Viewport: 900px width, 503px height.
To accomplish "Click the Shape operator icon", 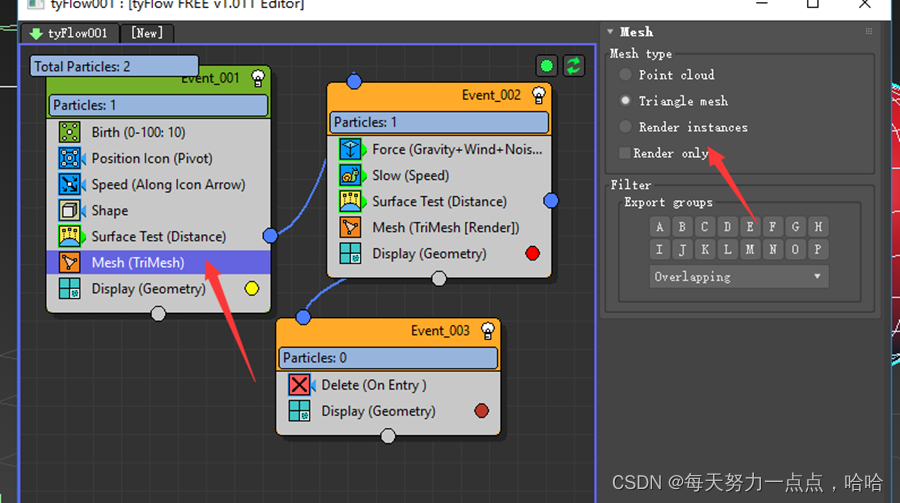I will (x=69, y=210).
